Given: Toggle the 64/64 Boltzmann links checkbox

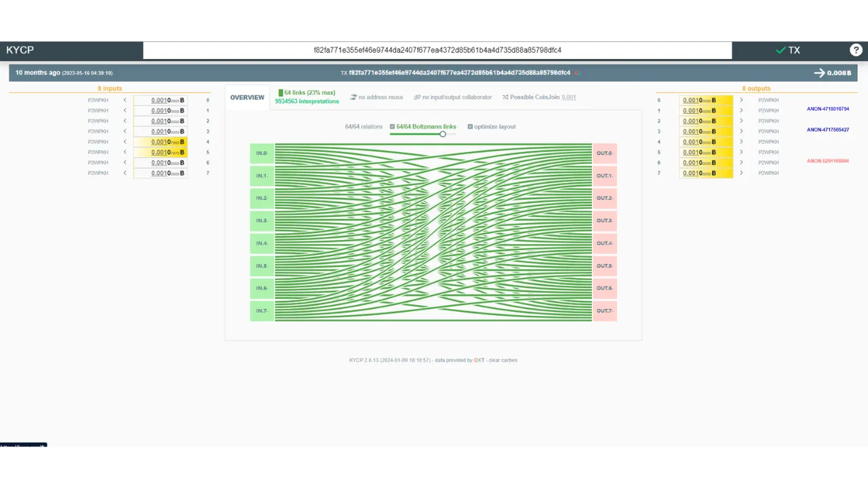Looking at the screenshot, I should tap(392, 127).
